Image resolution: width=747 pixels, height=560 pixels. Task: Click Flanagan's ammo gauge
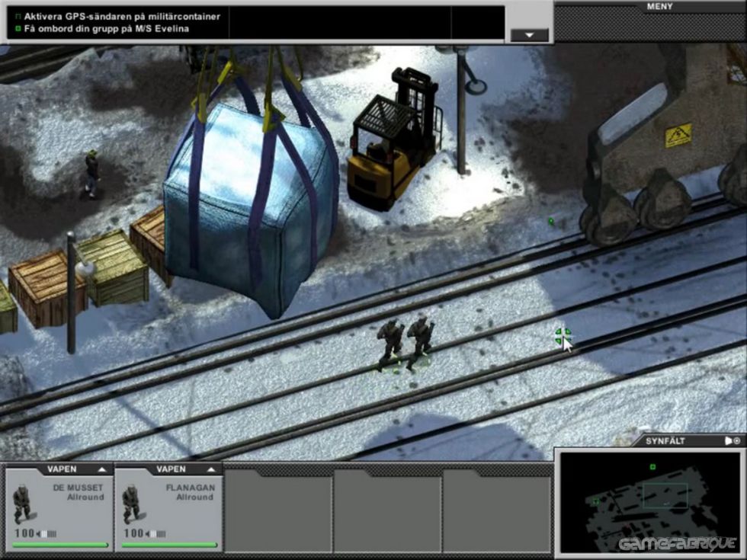(156, 534)
